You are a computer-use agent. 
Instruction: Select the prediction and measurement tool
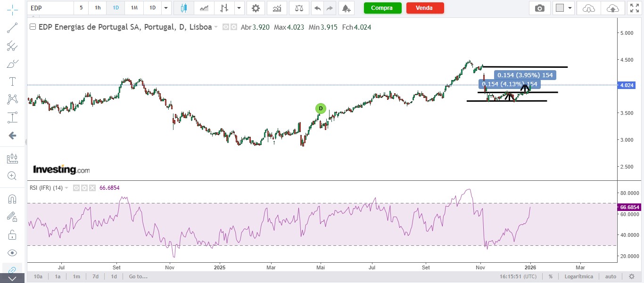[13, 117]
